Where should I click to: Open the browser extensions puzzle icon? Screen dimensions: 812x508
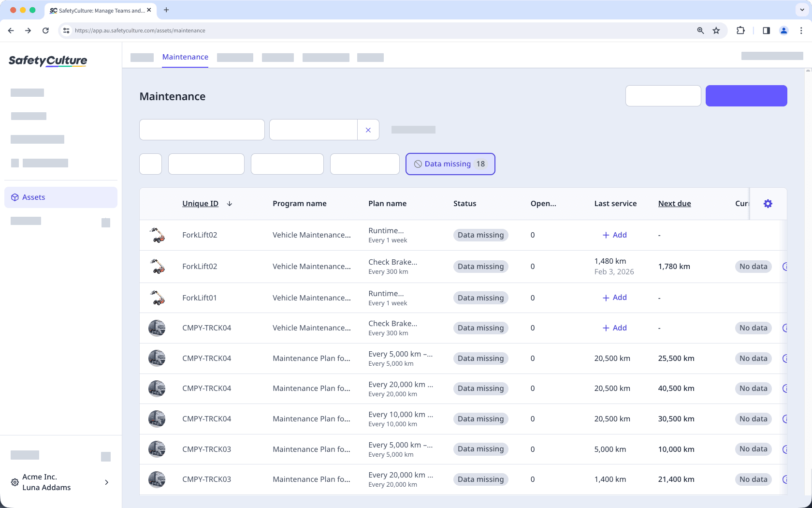point(740,30)
